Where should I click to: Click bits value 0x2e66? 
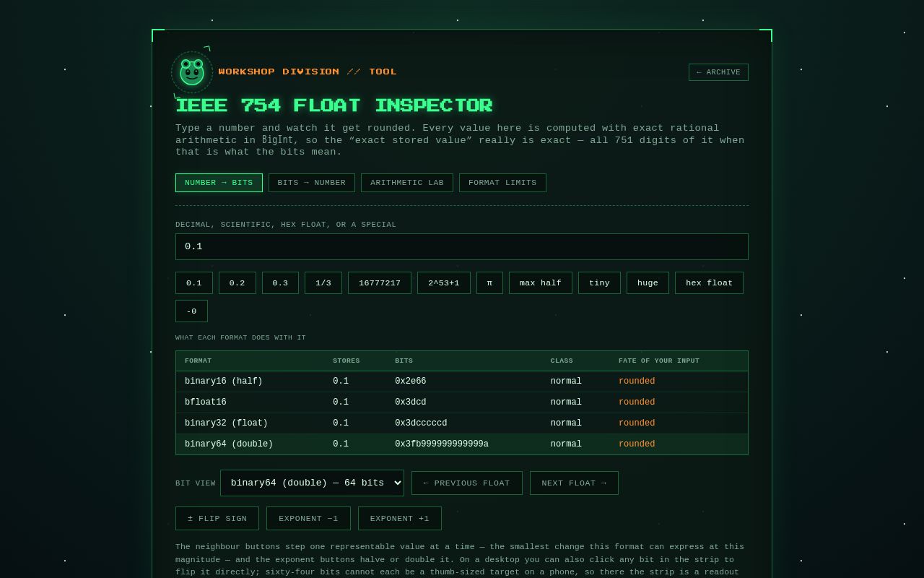[x=411, y=381]
